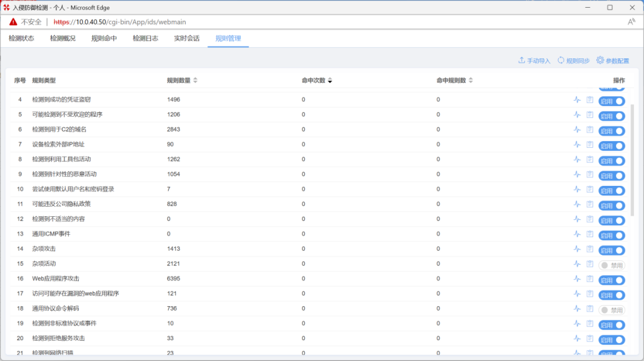
Task: Sort by the 命中规则数 column arrows
Action: [470, 80]
